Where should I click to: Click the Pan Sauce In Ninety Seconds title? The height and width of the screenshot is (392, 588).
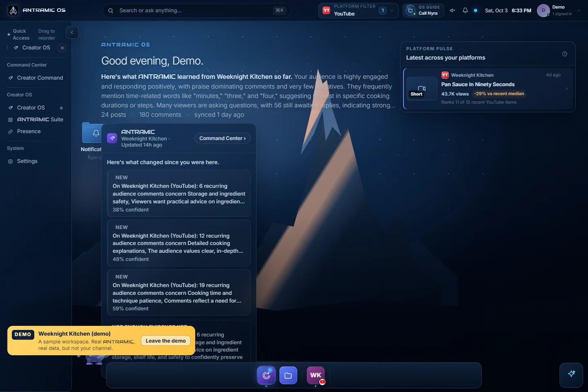(x=478, y=85)
